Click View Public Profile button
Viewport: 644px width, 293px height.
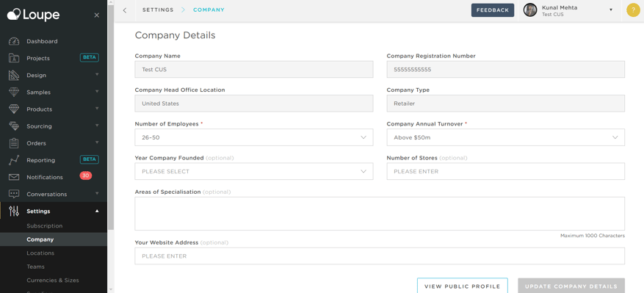[x=462, y=286]
